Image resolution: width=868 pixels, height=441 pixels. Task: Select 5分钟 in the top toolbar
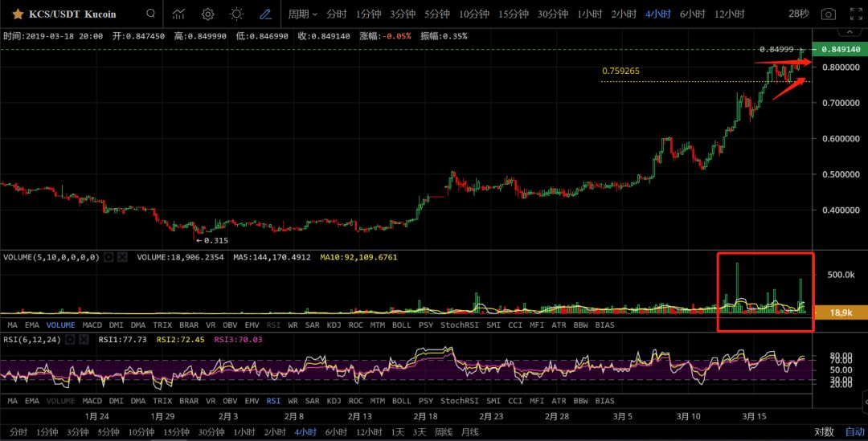[436, 14]
